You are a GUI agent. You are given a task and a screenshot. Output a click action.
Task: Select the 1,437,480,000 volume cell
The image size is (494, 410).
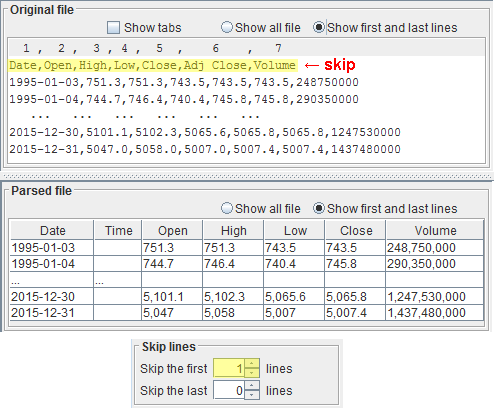coord(435,313)
